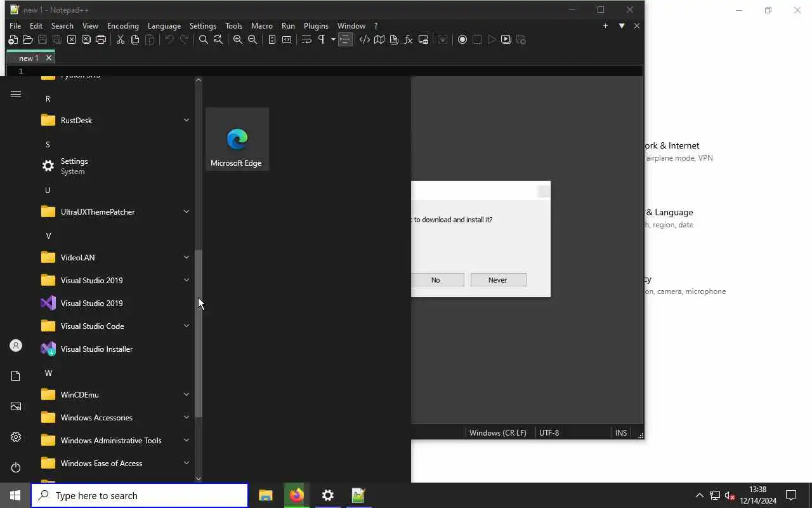
Task: Toggle synchronize horizontal scrolling
Action: pyautogui.click(x=287, y=39)
